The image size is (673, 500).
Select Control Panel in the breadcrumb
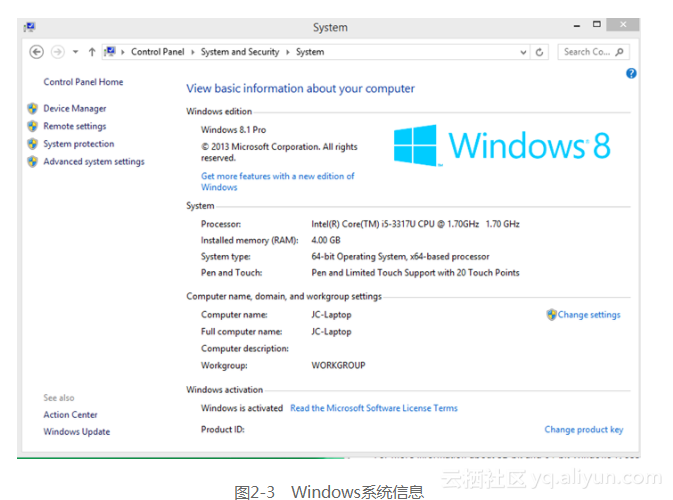158,52
